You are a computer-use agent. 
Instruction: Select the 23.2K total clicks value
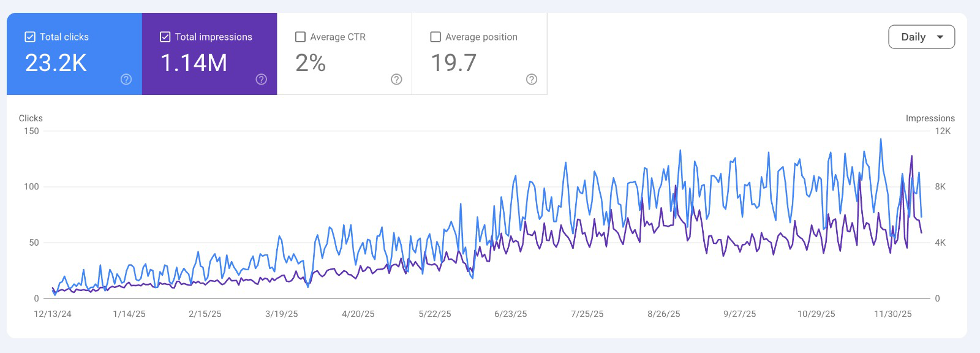[56, 63]
